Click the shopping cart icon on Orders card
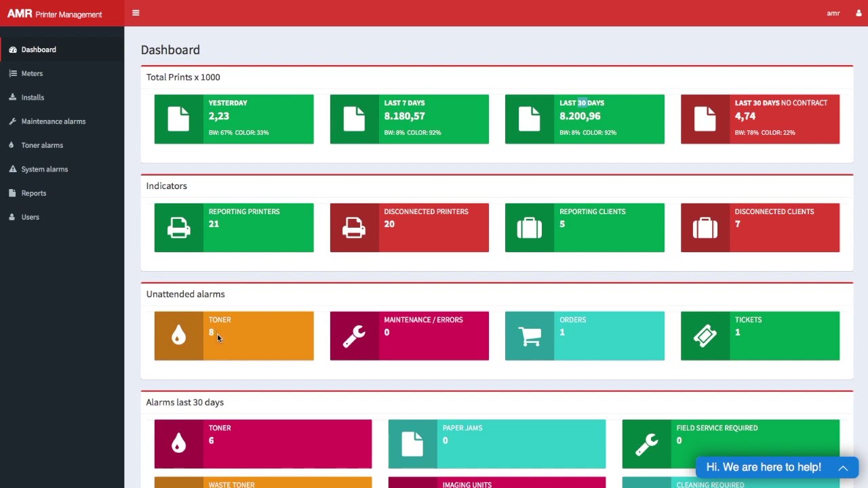 point(530,336)
